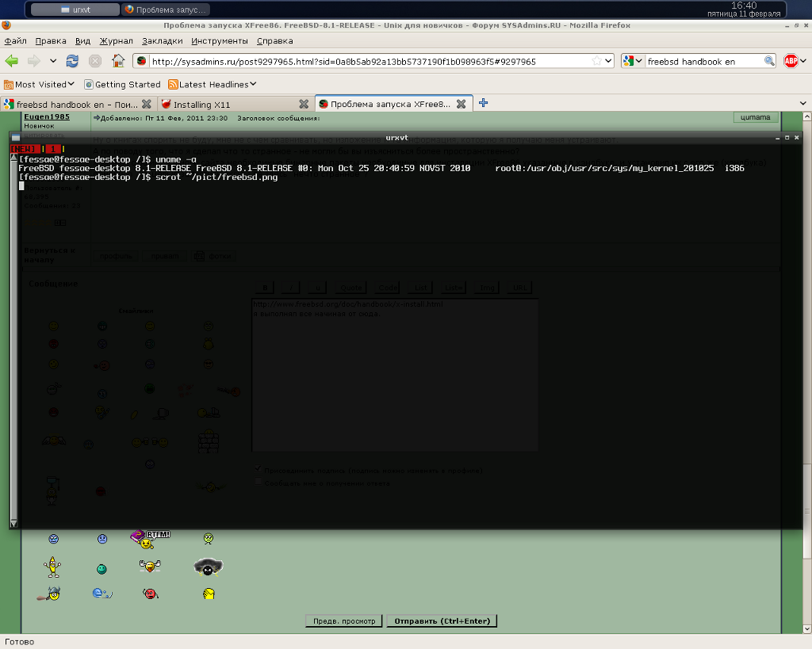Insert the RTFM book smiley
This screenshot has width=812, height=649.
[x=149, y=539]
